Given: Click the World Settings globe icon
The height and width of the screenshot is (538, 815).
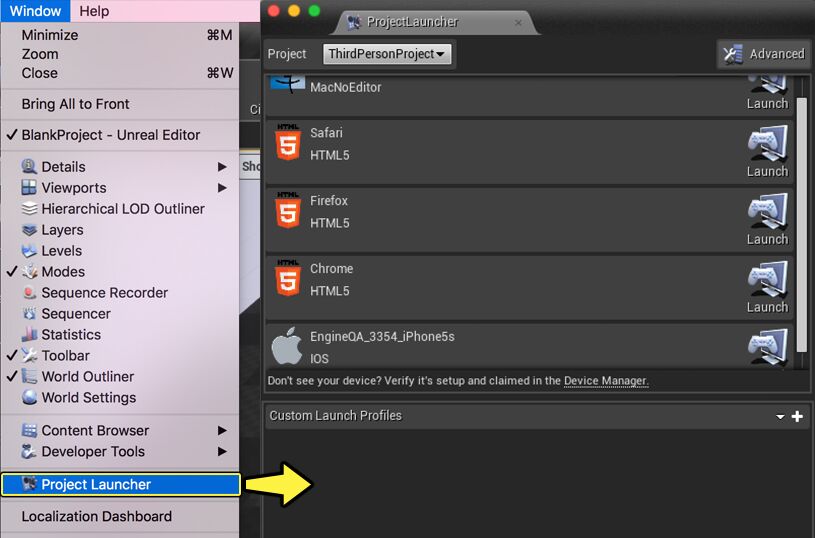Looking at the screenshot, I should (x=29, y=397).
